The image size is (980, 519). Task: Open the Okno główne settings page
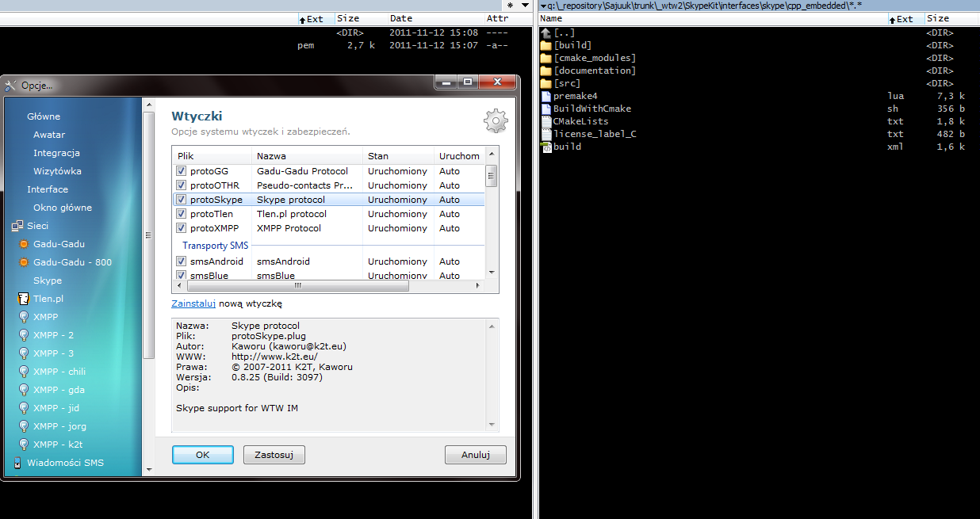tap(63, 208)
